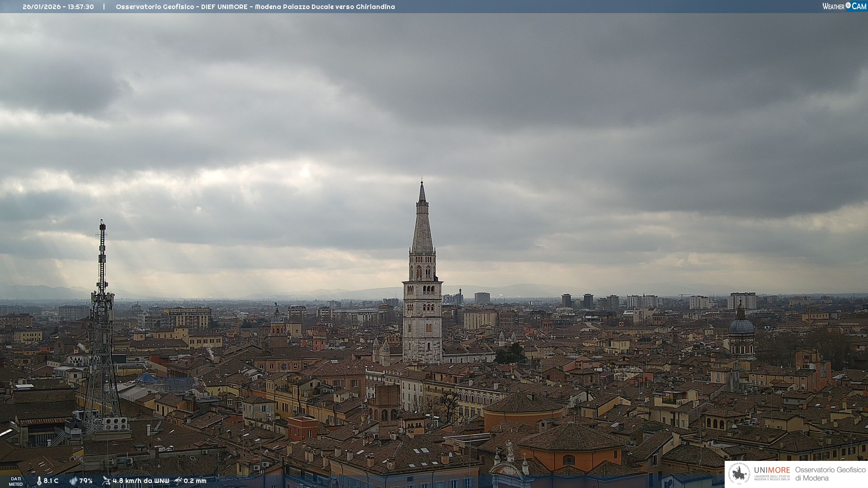Click the wind anemometer icon
The width and height of the screenshot is (868, 488).
tap(106, 481)
